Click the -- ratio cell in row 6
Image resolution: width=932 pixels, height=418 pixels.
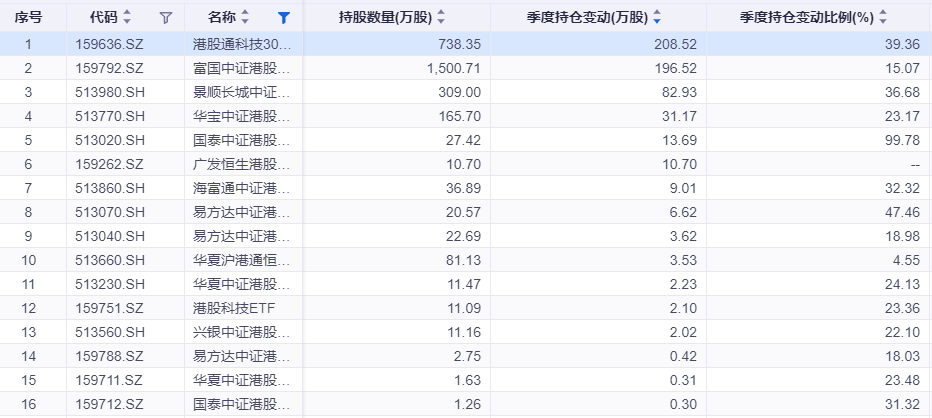point(915,164)
